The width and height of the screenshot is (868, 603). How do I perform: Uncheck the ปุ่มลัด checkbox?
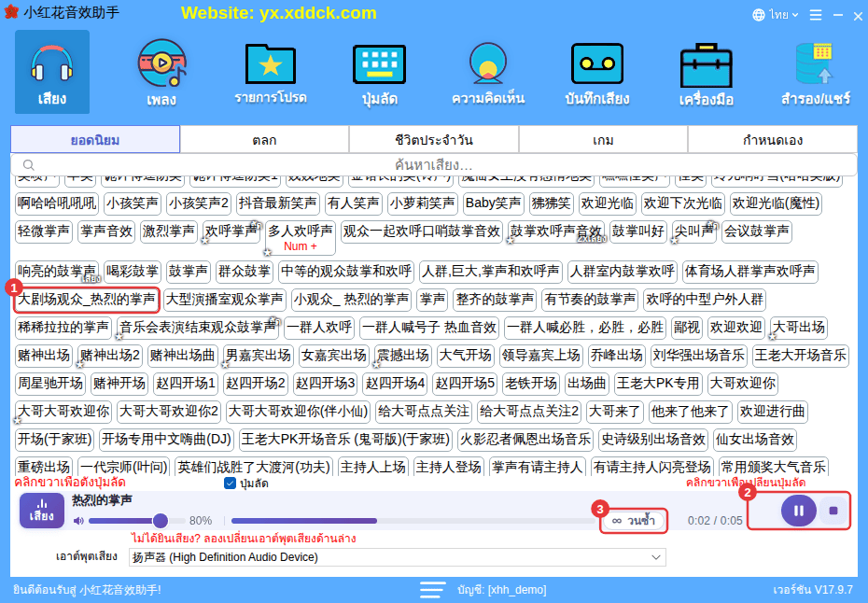[230, 483]
